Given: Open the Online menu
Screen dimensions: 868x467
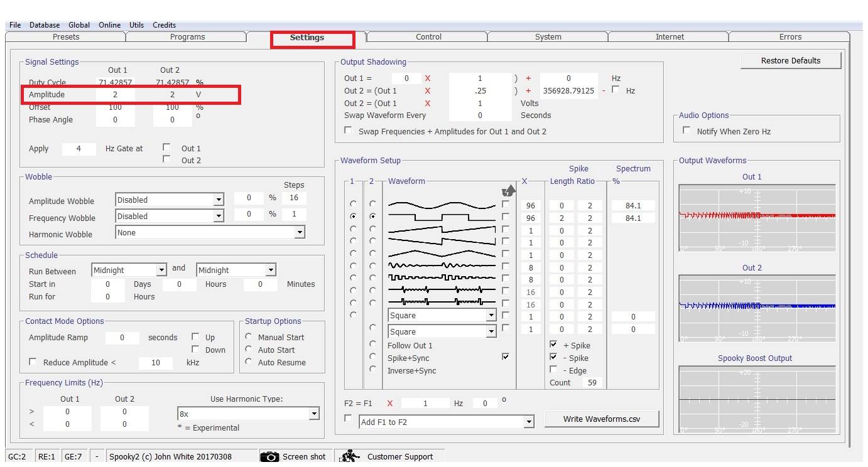Looking at the screenshot, I should (x=109, y=25).
